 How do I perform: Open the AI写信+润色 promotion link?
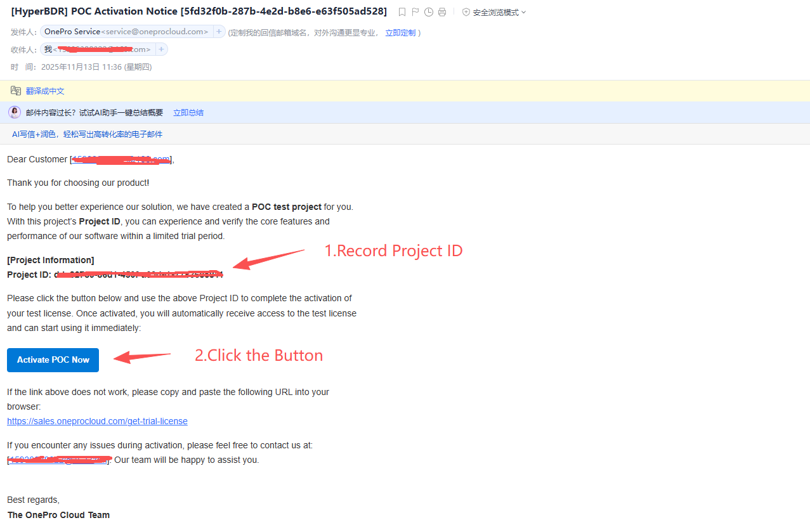click(87, 134)
